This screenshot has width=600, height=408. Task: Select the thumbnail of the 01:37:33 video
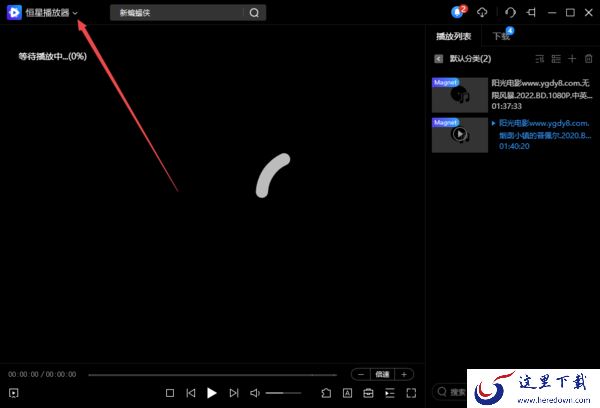click(460, 95)
